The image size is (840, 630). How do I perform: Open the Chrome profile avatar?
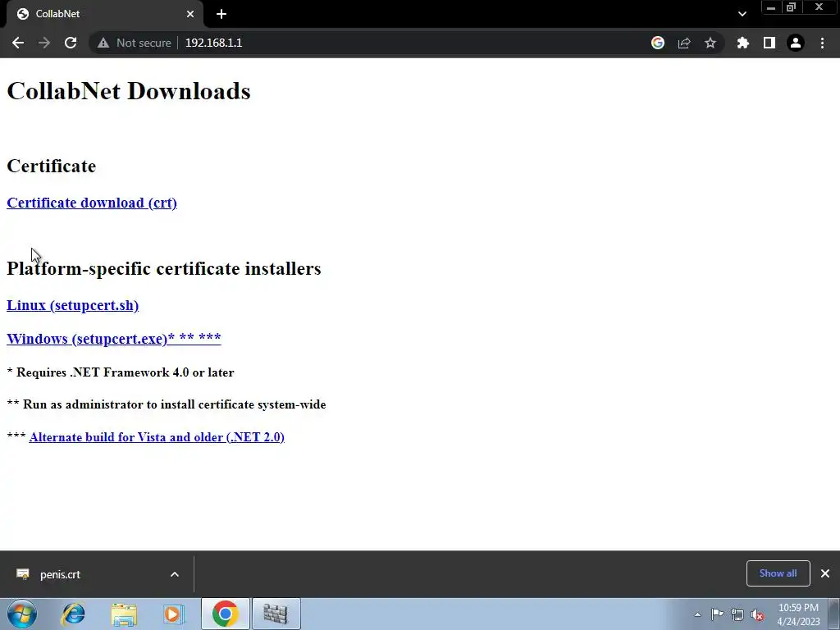(x=796, y=43)
